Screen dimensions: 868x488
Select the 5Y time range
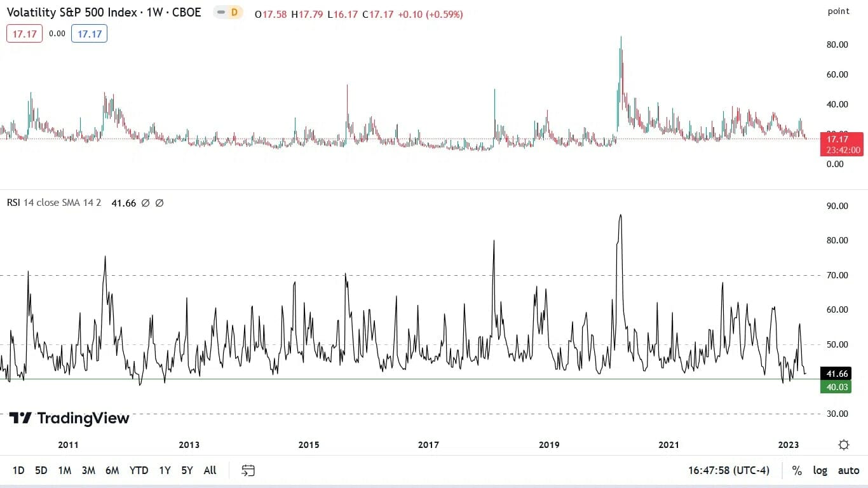187,471
